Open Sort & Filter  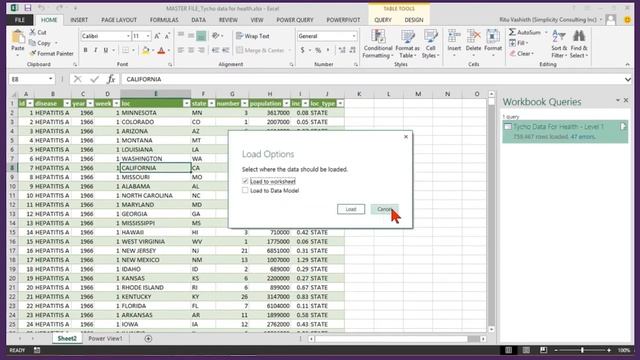[559, 44]
